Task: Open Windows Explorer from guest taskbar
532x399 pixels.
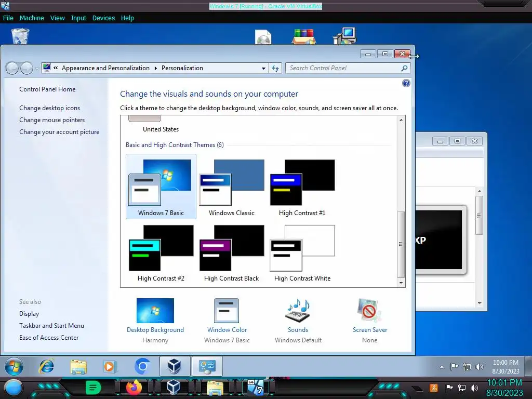Action: pos(78,366)
